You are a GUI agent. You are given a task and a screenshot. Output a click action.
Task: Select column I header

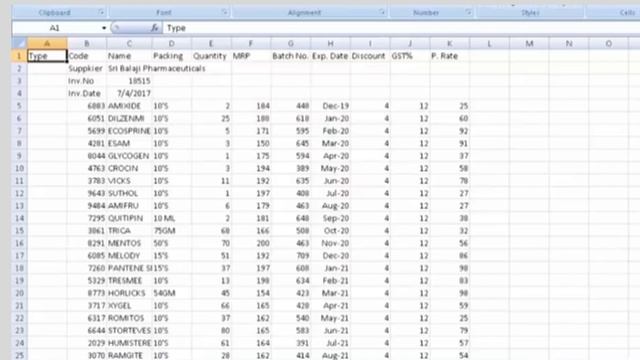click(370, 43)
